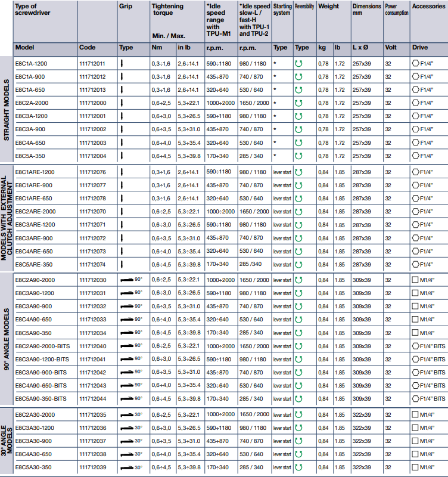Click the 0,6÷4,5 torque value for E8C5A-350
The image size is (448, 477).
[x=161, y=156]
